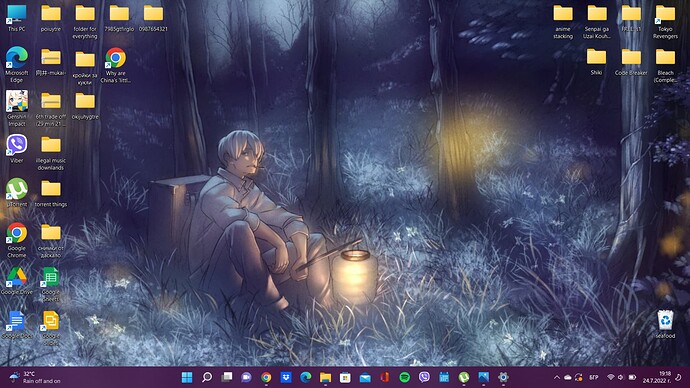Open Focus assist moon notification icon
Screen dimensions: 690x388
point(678,377)
